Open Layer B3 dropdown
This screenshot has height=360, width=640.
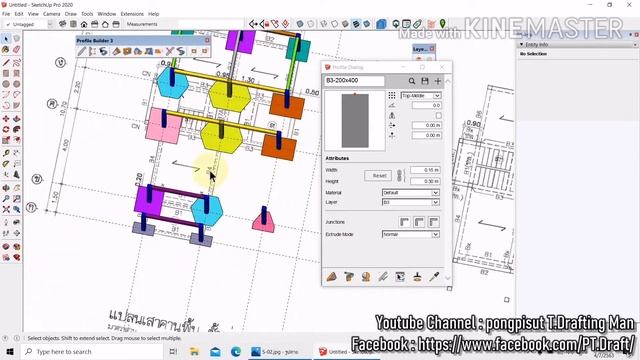pyautogui.click(x=411, y=202)
